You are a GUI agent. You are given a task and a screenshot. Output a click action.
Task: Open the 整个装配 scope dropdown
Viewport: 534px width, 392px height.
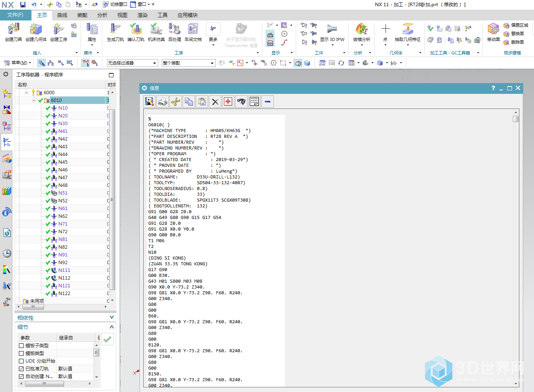click(x=188, y=63)
